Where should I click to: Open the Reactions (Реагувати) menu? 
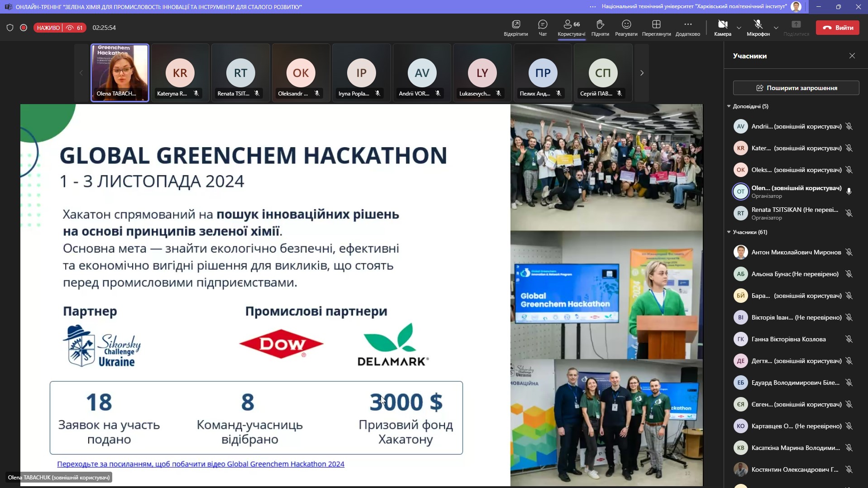626,28
